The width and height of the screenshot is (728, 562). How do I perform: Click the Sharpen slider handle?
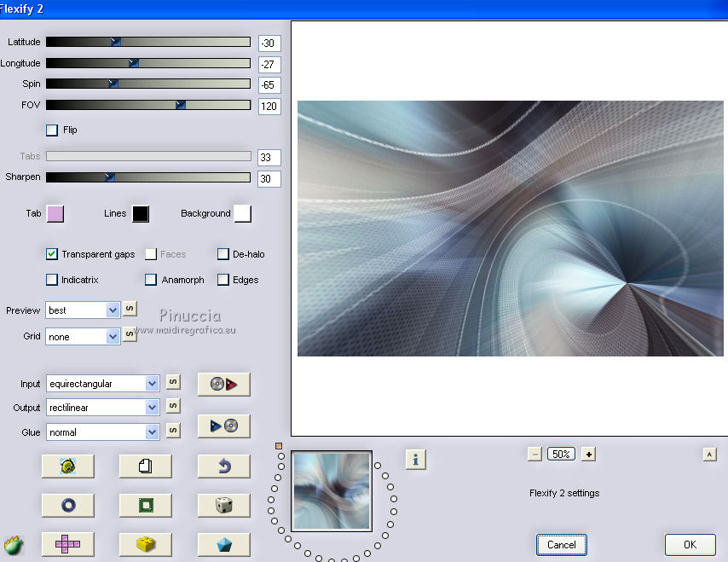pyautogui.click(x=110, y=177)
